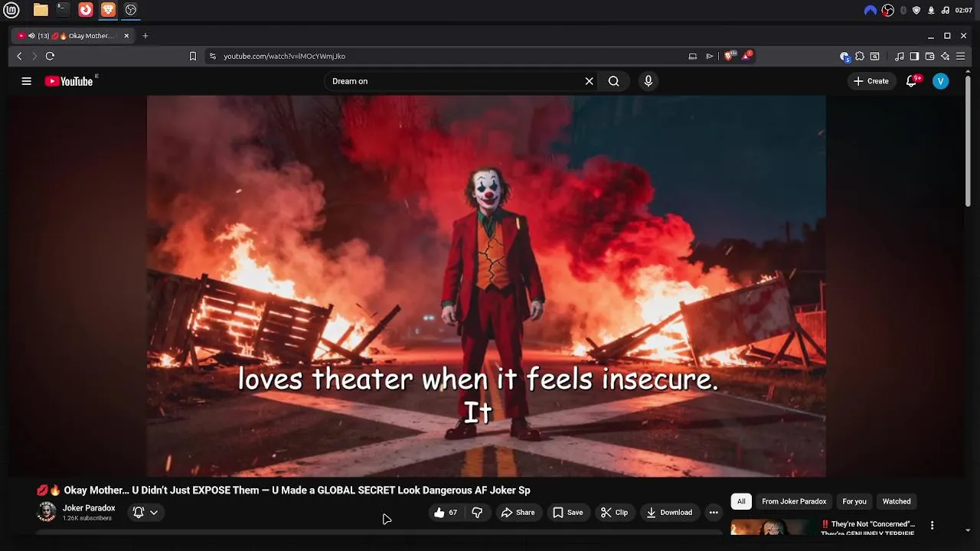Open the Brave Shields lion icon
Viewport: 980px width, 551px height.
coord(730,56)
